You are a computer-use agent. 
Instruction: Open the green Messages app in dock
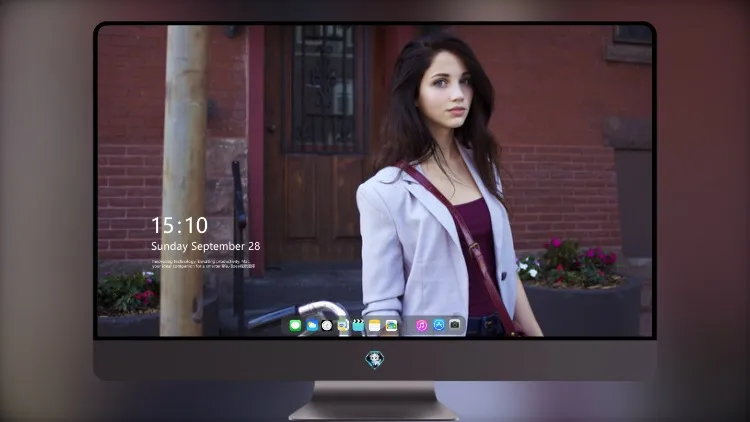click(295, 325)
